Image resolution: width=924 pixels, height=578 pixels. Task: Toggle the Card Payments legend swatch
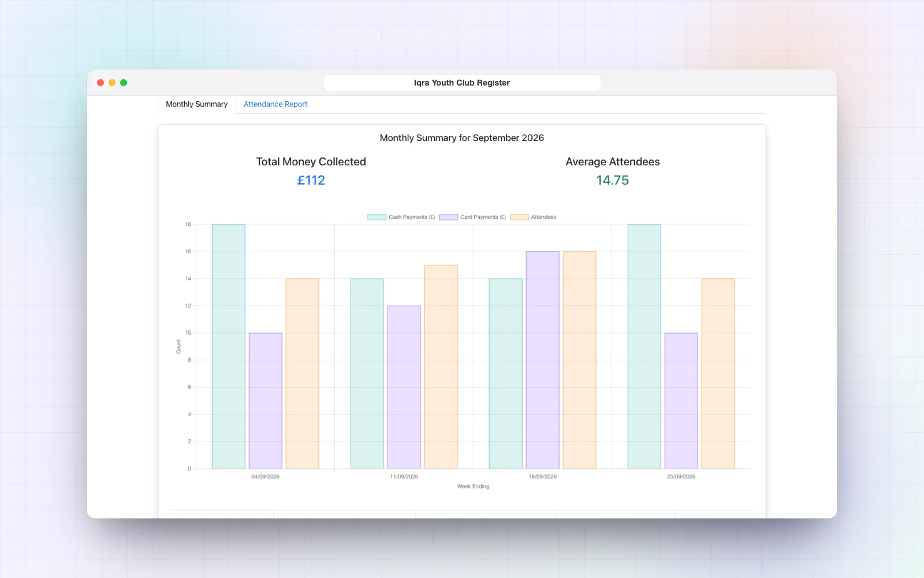tap(448, 217)
